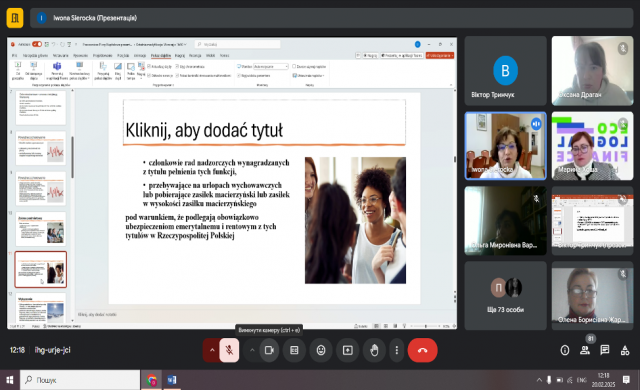Switch to Wstawianie ribbon tab

click(x=60, y=55)
